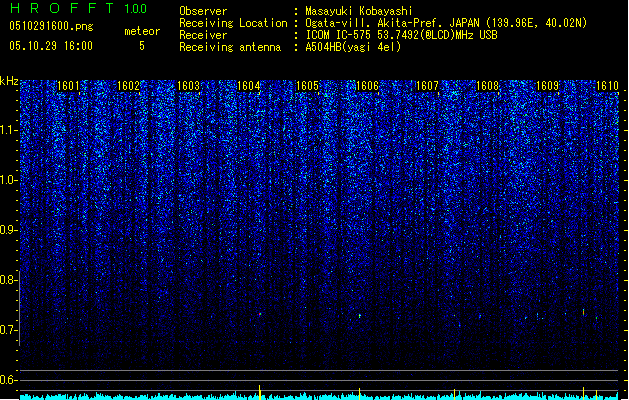Click the 'Observer' field label
The height and width of the screenshot is (400, 629).
click(x=203, y=11)
